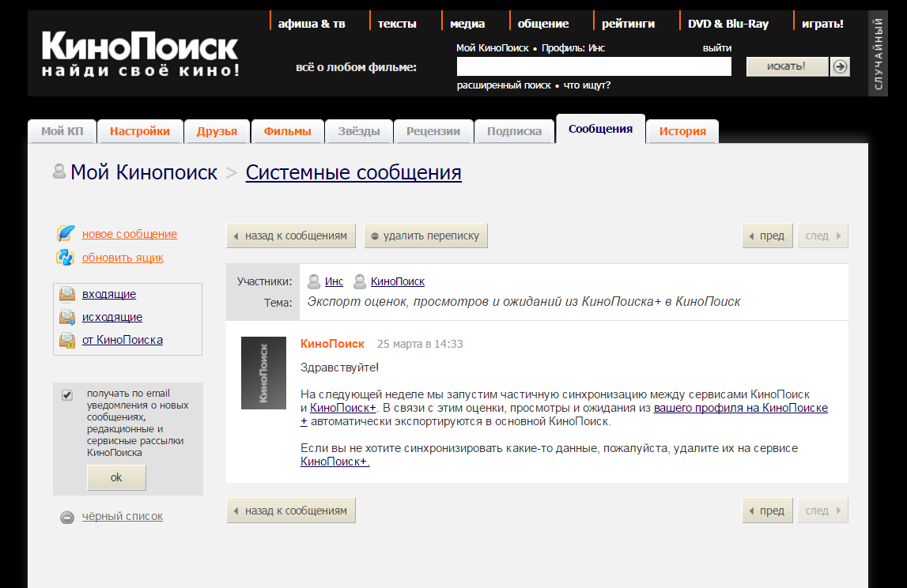Open the Подписка tab

[514, 131]
